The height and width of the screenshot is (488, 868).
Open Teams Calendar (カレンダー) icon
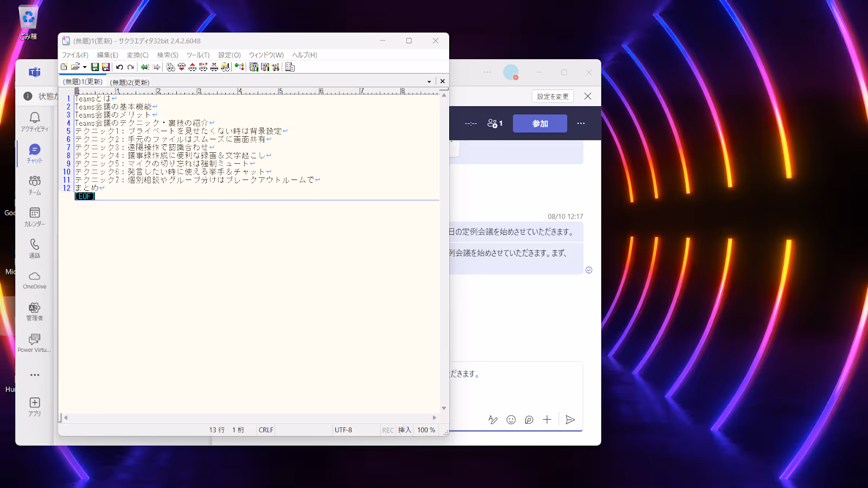tap(35, 217)
